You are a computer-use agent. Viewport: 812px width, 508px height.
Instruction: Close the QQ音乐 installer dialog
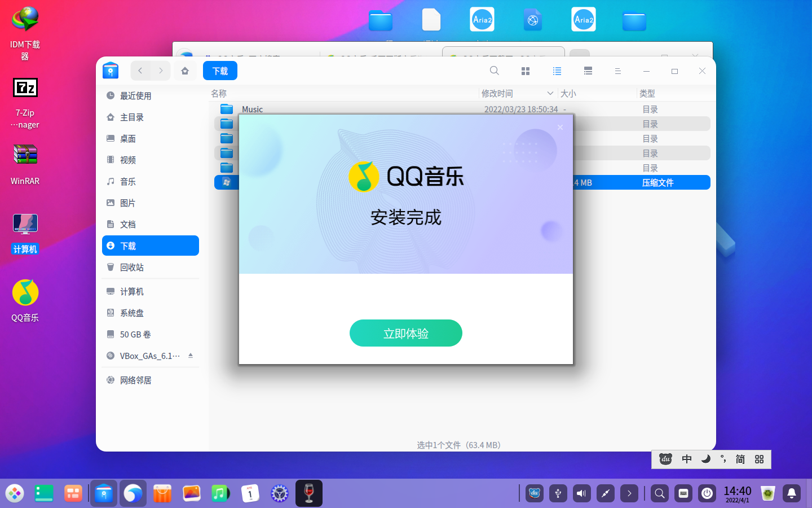pos(560,128)
